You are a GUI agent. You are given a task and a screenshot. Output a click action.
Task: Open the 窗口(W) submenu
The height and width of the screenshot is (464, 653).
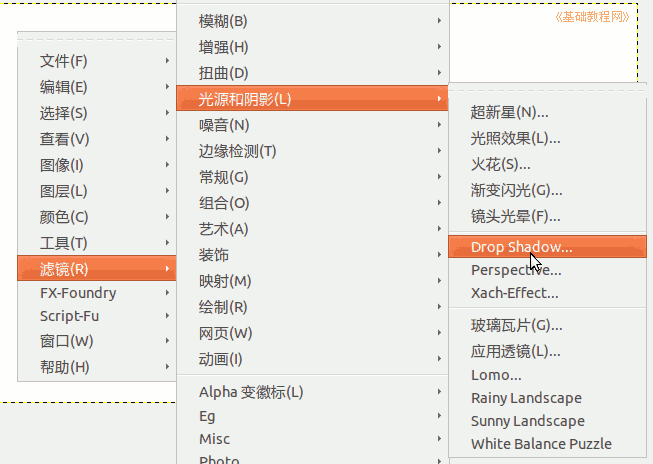(x=97, y=341)
